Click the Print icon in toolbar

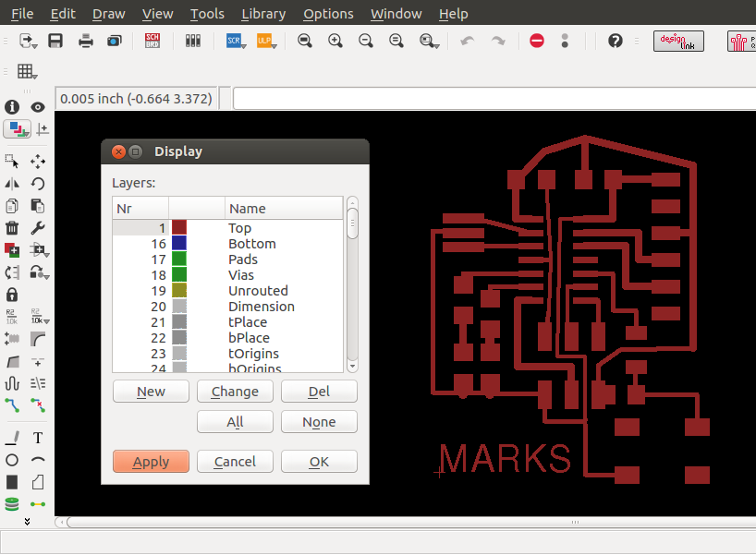coord(86,41)
